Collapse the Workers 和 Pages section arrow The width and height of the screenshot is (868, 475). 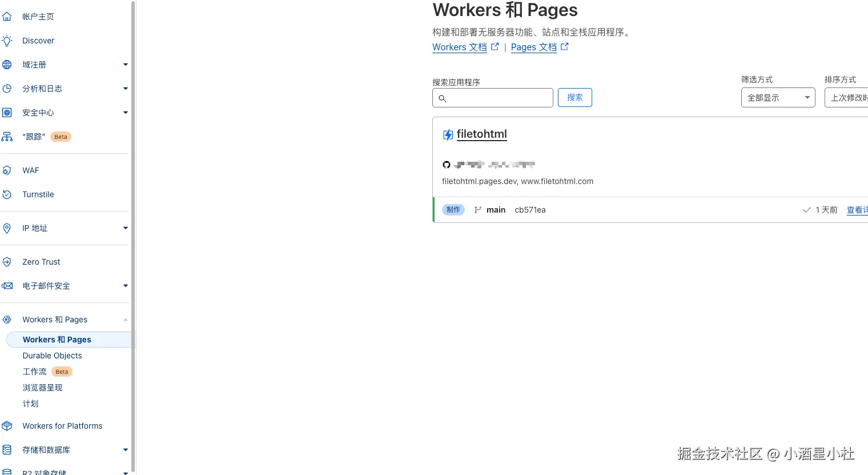[x=126, y=320]
